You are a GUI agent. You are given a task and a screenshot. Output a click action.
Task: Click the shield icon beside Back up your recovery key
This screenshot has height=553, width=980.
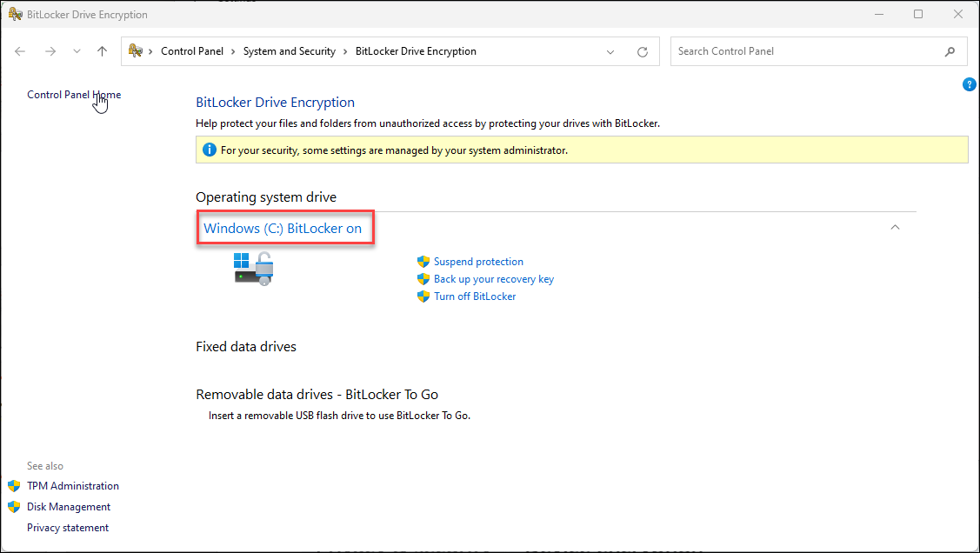(x=423, y=278)
